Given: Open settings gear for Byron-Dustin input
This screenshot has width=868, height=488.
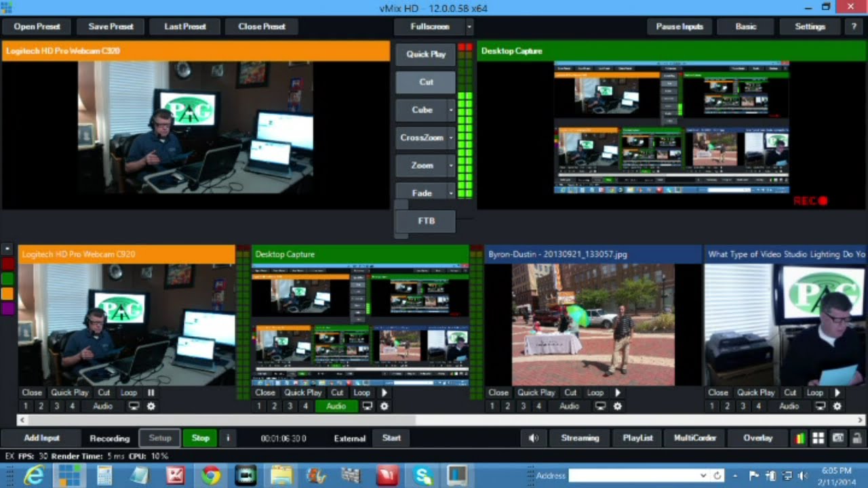Looking at the screenshot, I should pyautogui.click(x=618, y=406).
